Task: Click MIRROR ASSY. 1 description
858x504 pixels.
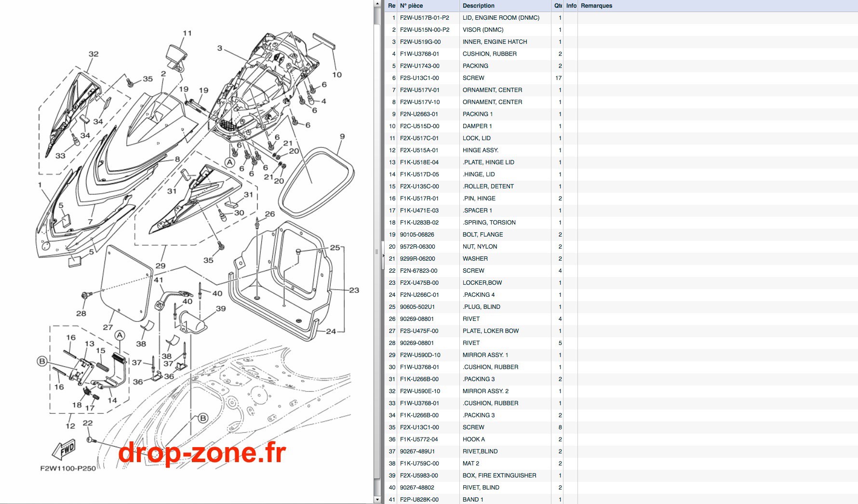Action: (485, 355)
